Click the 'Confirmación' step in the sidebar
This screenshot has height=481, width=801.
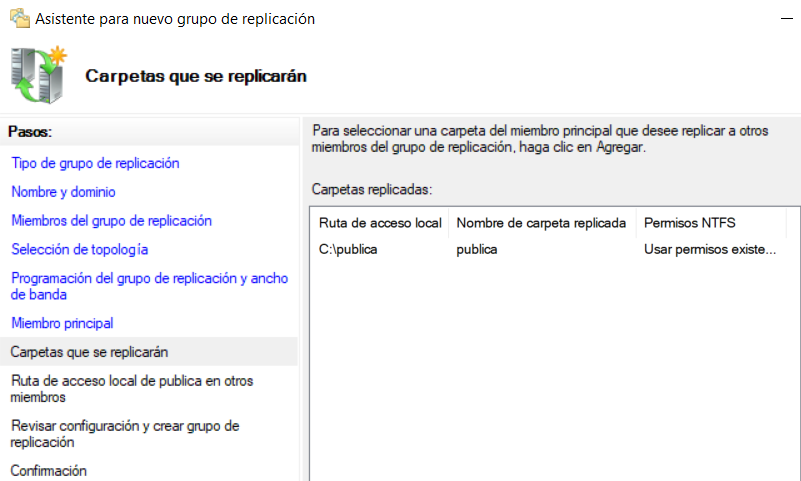[49, 470]
